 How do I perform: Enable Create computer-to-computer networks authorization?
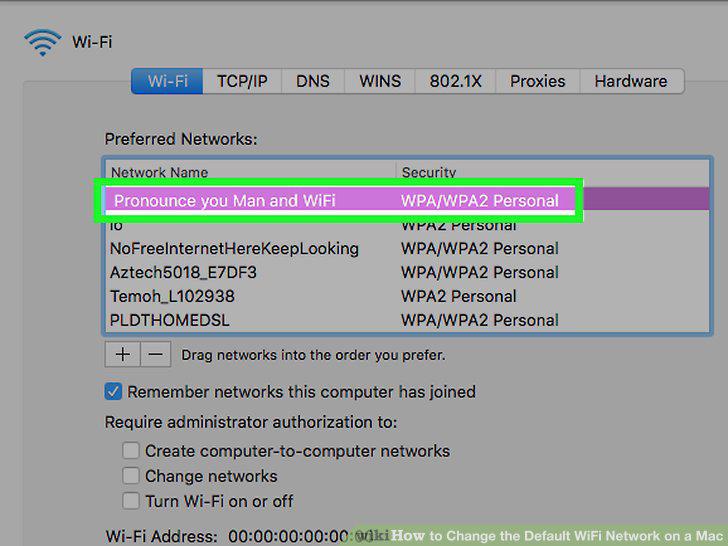(x=130, y=451)
